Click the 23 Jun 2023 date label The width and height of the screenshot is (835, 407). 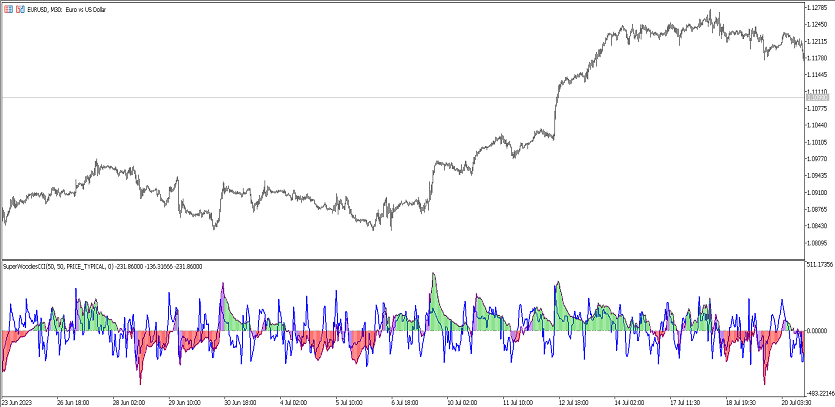(21, 402)
